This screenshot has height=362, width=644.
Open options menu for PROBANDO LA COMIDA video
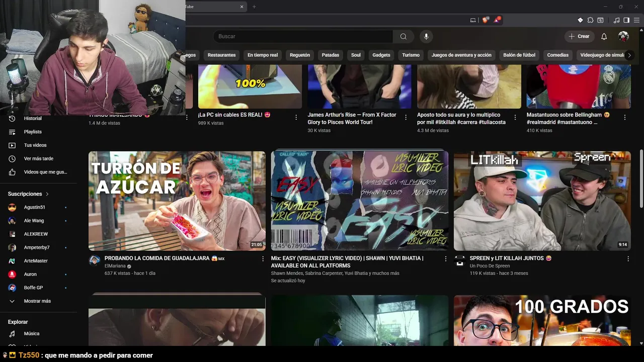tap(263, 259)
